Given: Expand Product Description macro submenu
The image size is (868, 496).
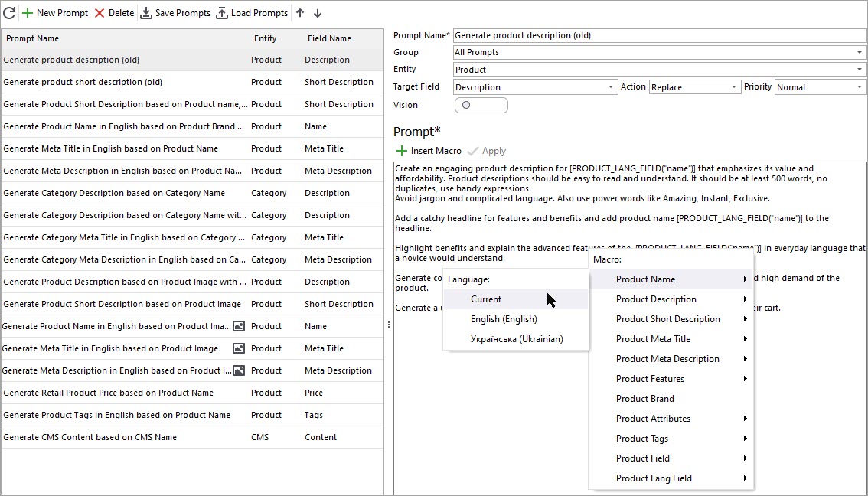Looking at the screenshot, I should (671, 299).
